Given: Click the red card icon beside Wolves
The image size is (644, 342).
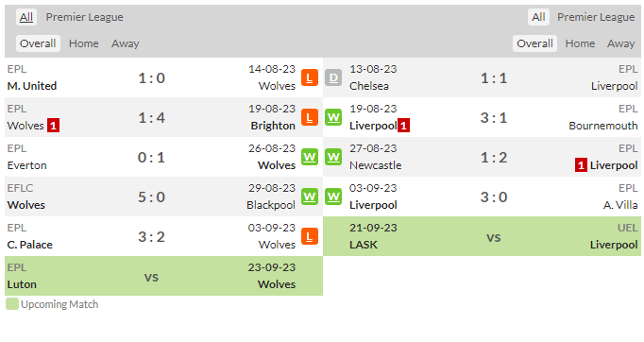Looking at the screenshot, I should 54,126.
